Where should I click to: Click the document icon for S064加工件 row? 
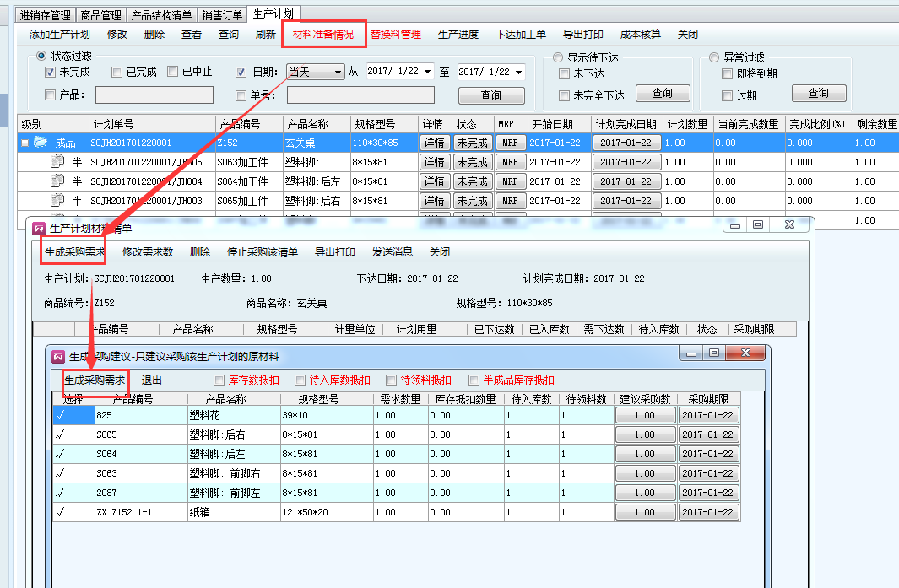pyautogui.click(x=57, y=181)
